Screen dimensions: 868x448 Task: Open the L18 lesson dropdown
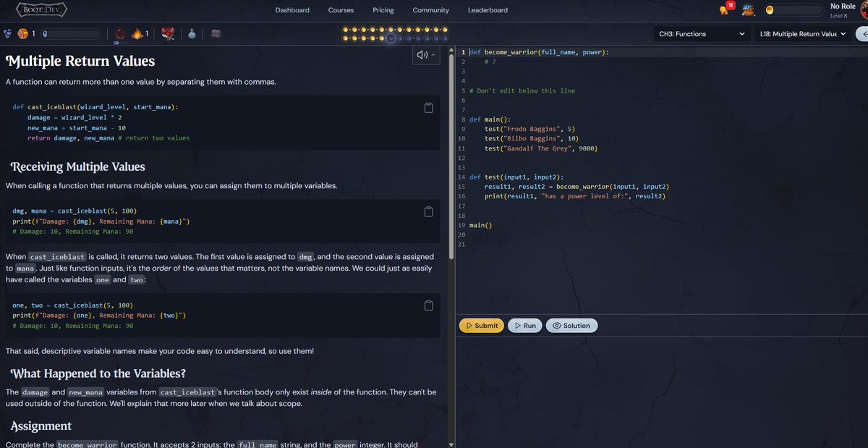802,34
